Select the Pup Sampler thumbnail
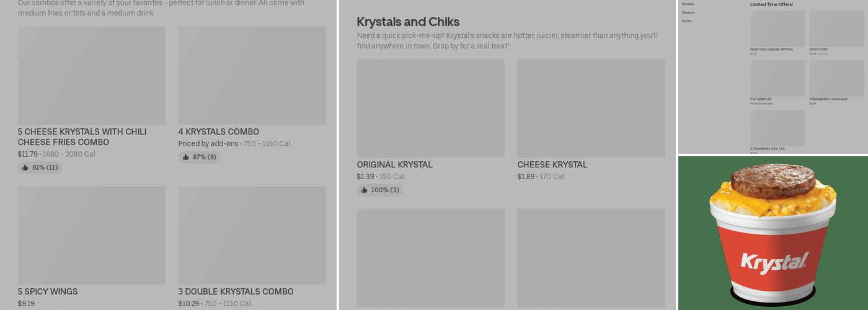The height and width of the screenshot is (310, 868). pos(777,78)
